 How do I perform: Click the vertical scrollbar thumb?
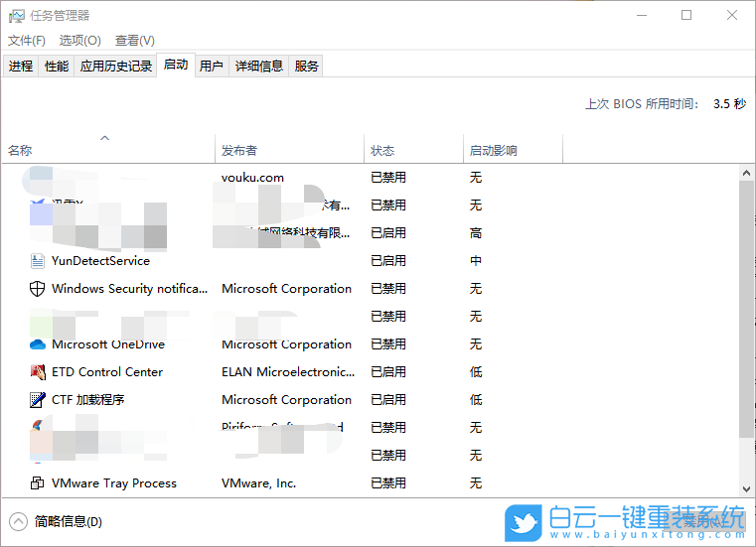(746, 309)
